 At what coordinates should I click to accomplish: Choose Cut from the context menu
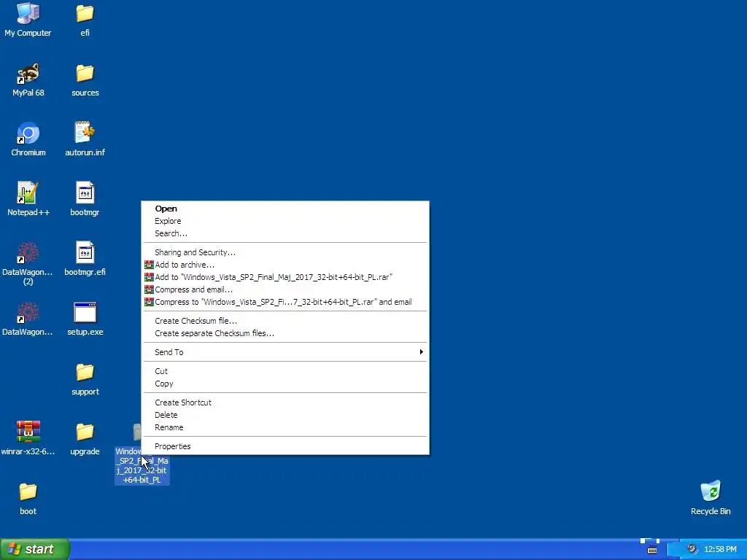tap(285, 371)
